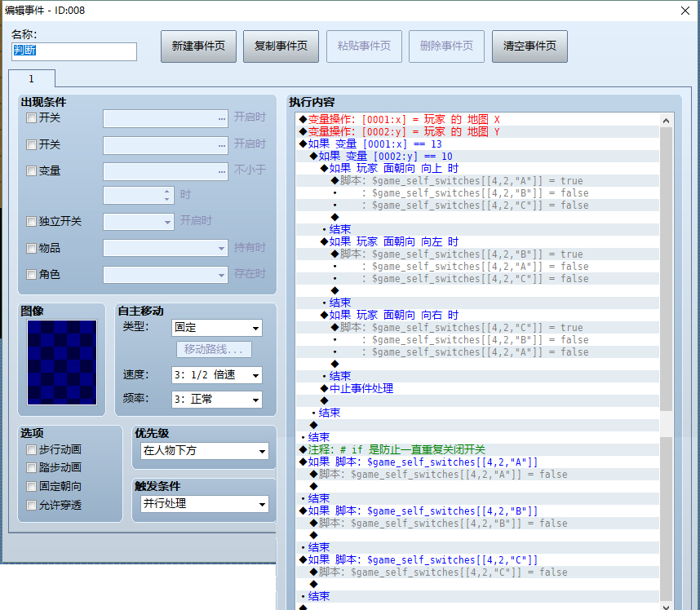This screenshot has height=610, width=700.
Task: Enable the first 开关 condition checkbox
Action: coord(31,117)
